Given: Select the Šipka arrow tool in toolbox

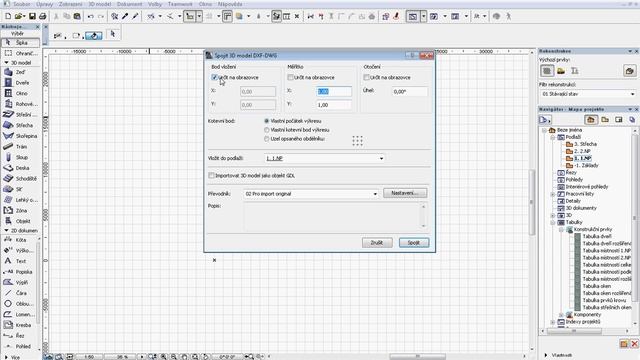Looking at the screenshot, I should 20,42.
